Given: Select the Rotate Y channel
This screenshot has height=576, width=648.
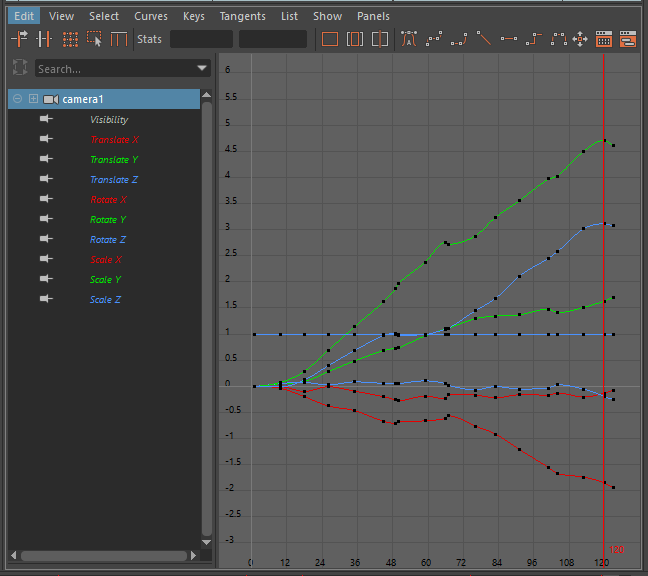Looking at the screenshot, I should tap(108, 219).
